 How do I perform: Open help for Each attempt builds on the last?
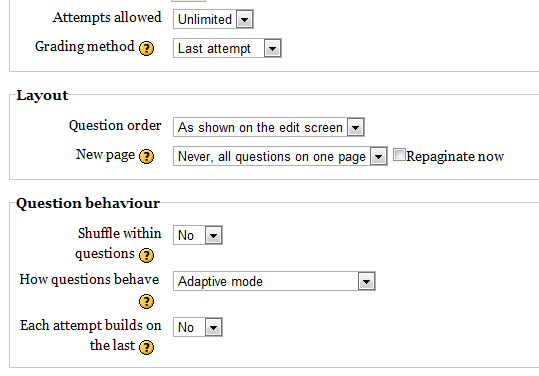(x=146, y=347)
